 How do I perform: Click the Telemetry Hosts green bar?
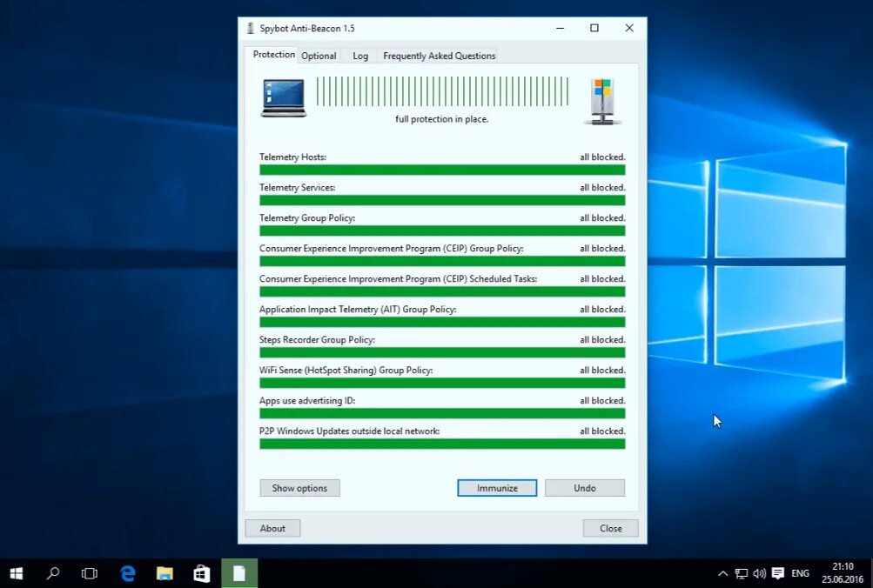tap(442, 170)
